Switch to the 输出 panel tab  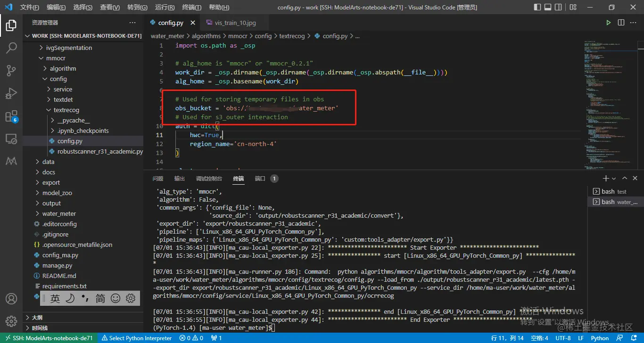tap(180, 179)
